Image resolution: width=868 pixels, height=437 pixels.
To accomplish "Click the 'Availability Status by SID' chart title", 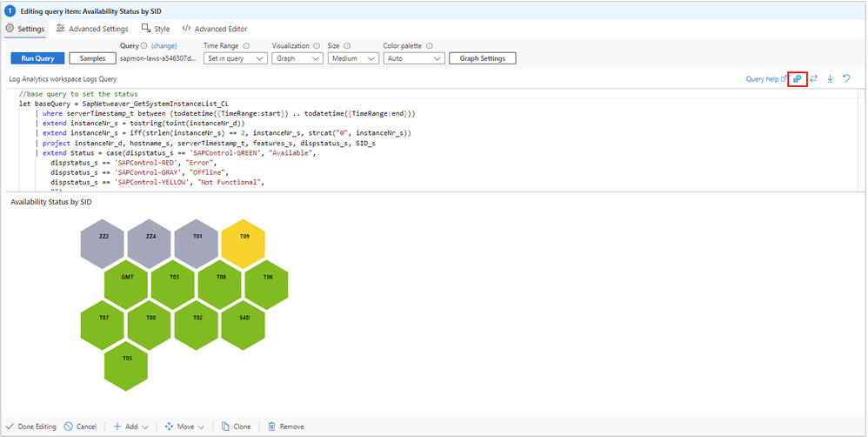I will coord(51,202).
